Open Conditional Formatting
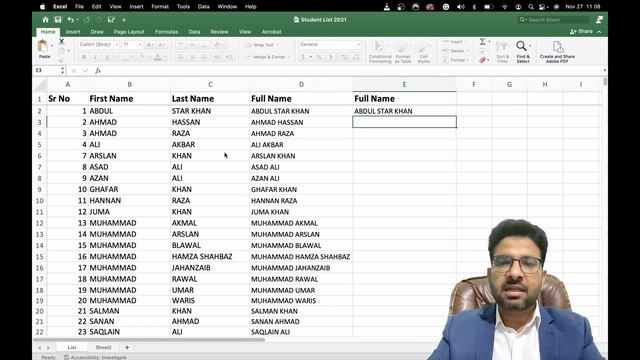The height and width of the screenshot is (360, 640). 380,52
